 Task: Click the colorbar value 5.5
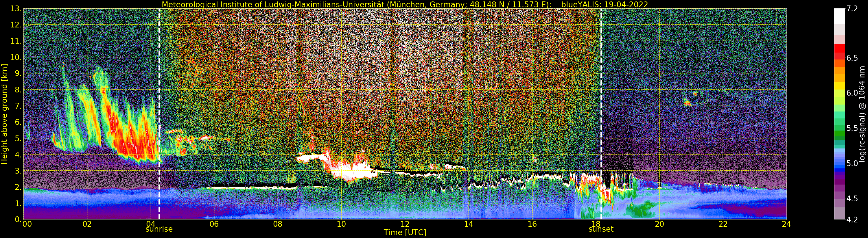click(x=852, y=128)
